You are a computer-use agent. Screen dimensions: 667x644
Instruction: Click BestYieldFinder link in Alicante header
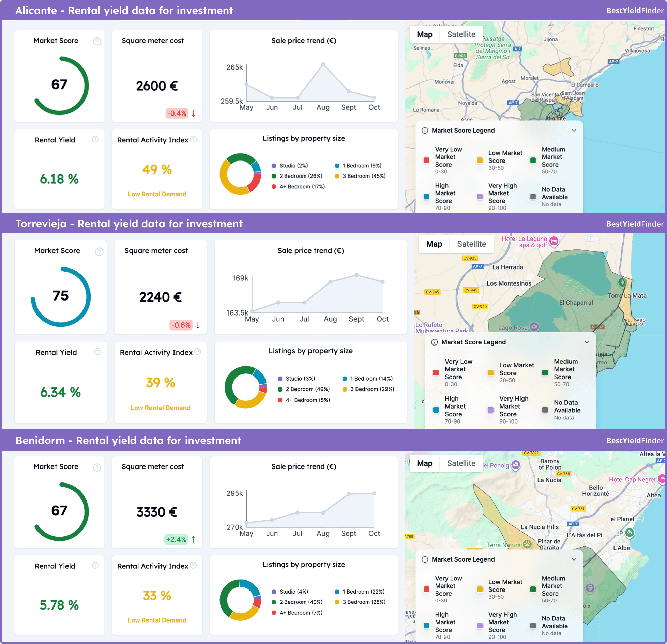635,11
